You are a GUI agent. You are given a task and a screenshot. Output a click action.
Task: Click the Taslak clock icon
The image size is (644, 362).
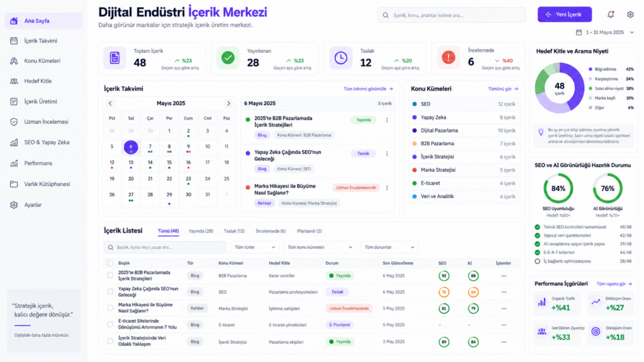(x=340, y=58)
